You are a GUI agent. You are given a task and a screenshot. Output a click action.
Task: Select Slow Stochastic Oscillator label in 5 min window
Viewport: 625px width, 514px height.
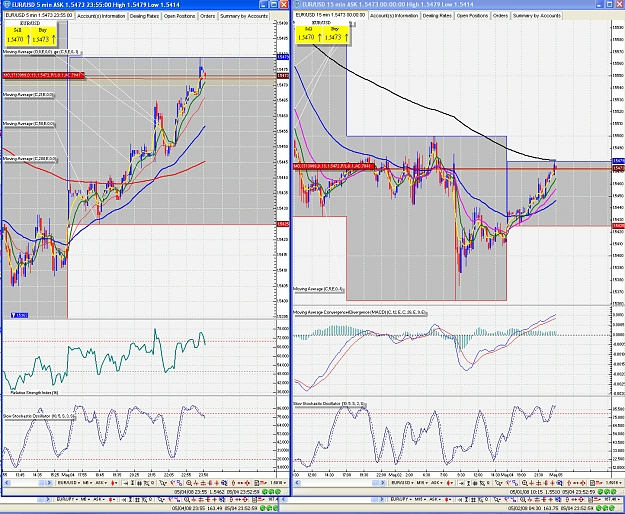coord(39,416)
